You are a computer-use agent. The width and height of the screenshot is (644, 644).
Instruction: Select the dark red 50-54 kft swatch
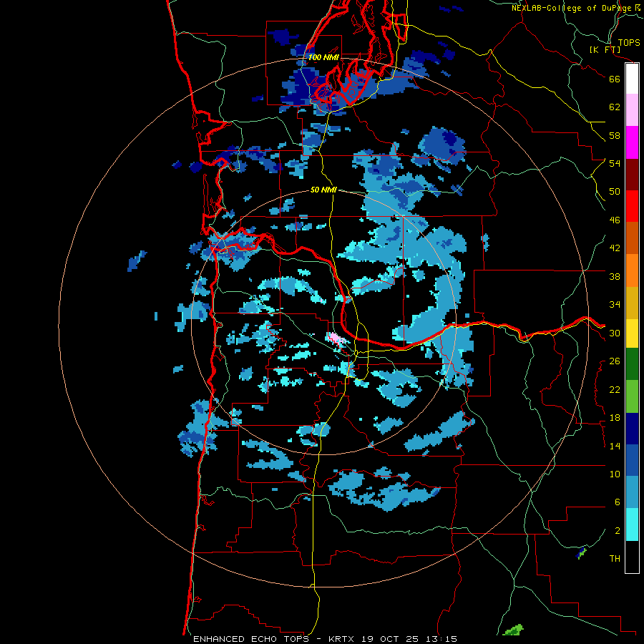pyautogui.click(x=632, y=174)
